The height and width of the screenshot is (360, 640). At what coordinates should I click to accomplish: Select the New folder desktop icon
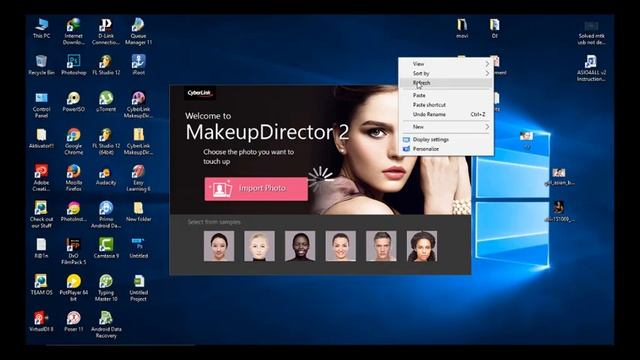click(138, 212)
